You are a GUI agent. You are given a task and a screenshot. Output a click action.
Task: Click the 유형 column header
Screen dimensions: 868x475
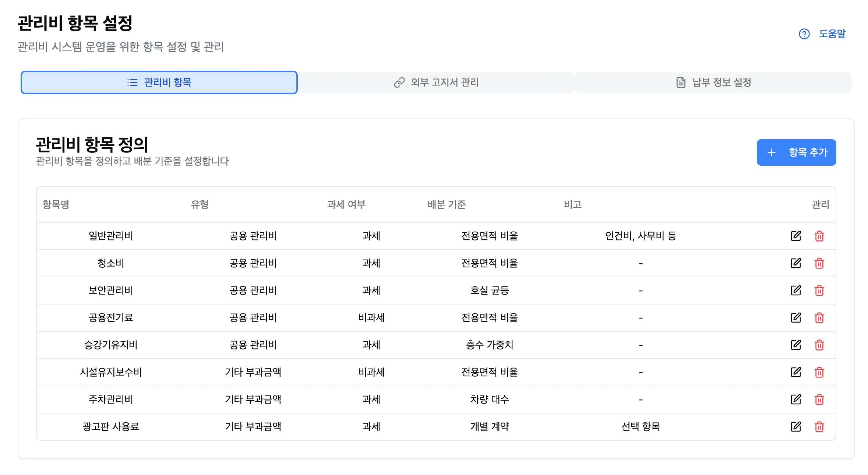click(200, 205)
